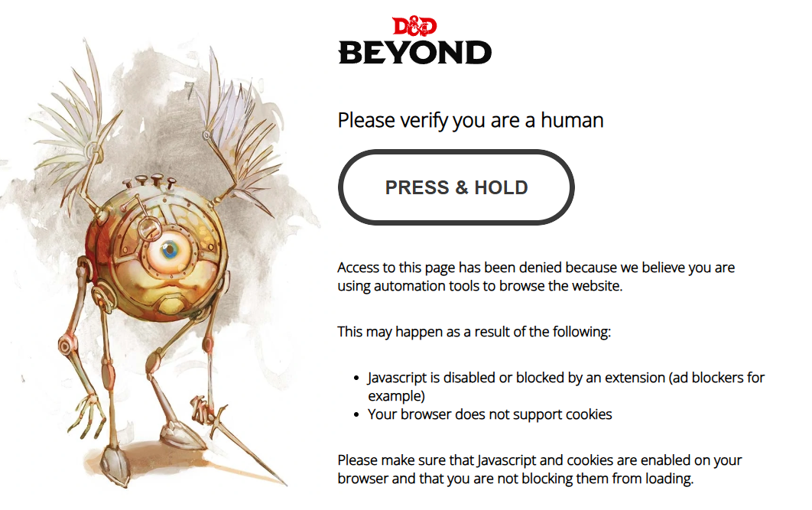Click the 'This may happen as a result' line
This screenshot has width=812, height=510.
pos(474,331)
